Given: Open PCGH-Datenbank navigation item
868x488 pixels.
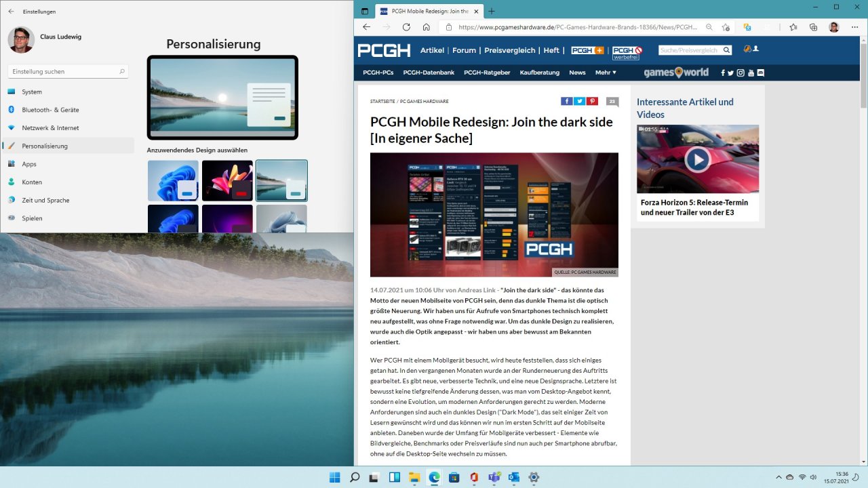Looking at the screenshot, I should point(429,72).
